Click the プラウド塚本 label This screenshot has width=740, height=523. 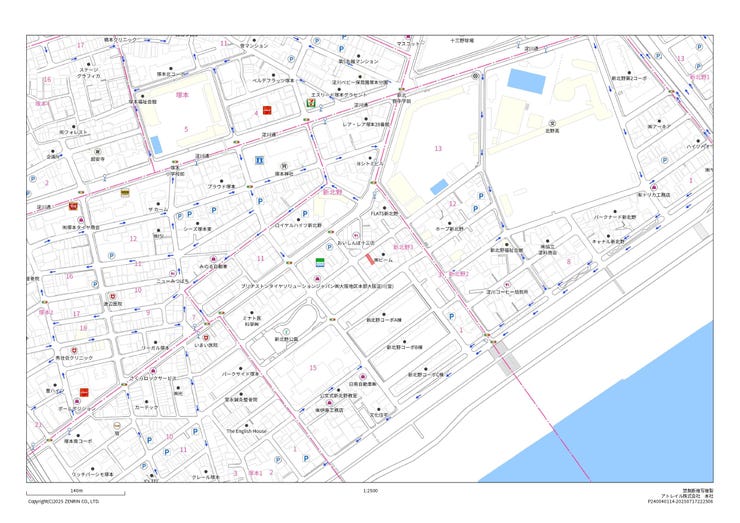(x=221, y=186)
